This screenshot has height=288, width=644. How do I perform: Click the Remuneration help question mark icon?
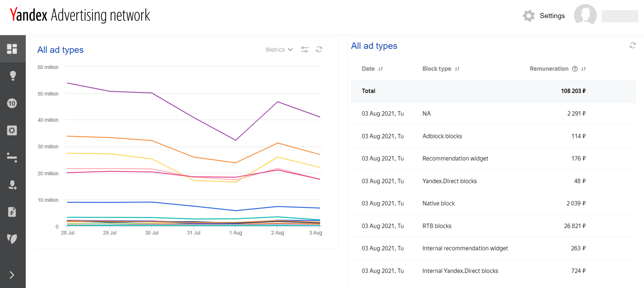(575, 69)
